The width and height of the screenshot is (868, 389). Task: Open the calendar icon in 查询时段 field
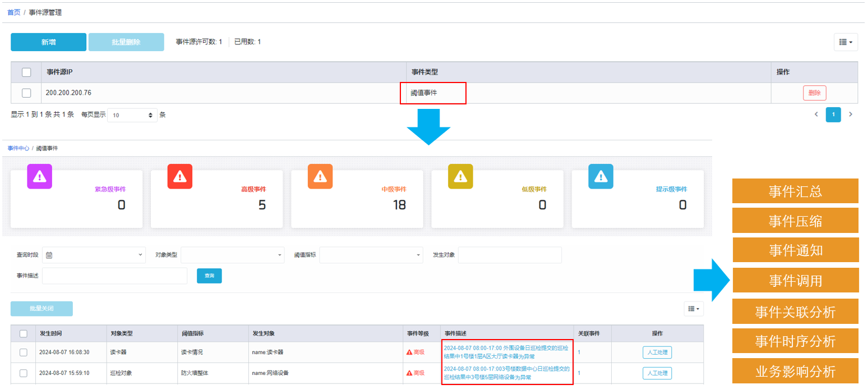click(x=49, y=255)
